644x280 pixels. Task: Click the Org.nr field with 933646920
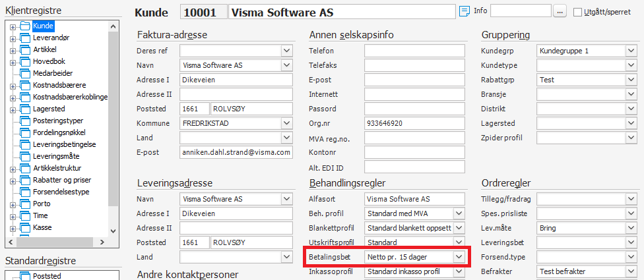[x=414, y=123]
